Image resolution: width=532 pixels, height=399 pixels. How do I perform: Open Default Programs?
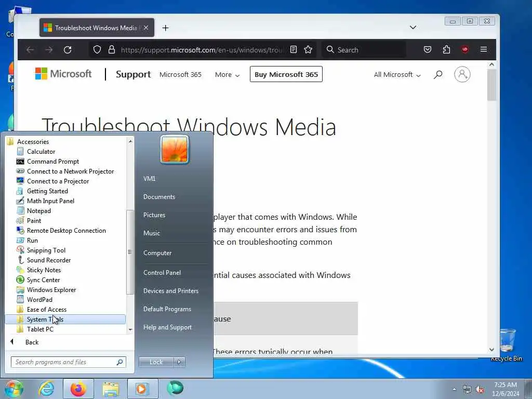click(x=167, y=309)
